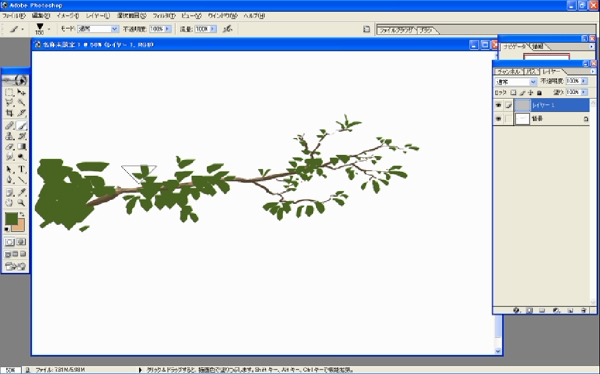
Task: Open status bar info triangle menu
Action: [140, 370]
